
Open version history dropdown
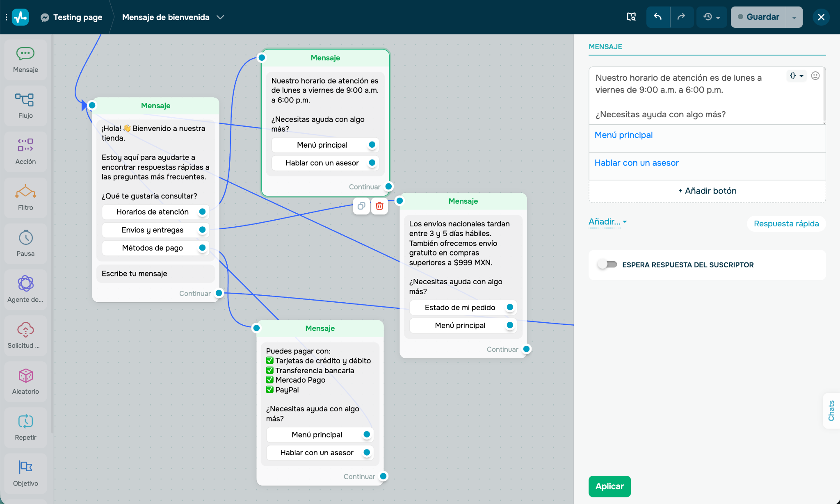tap(712, 17)
